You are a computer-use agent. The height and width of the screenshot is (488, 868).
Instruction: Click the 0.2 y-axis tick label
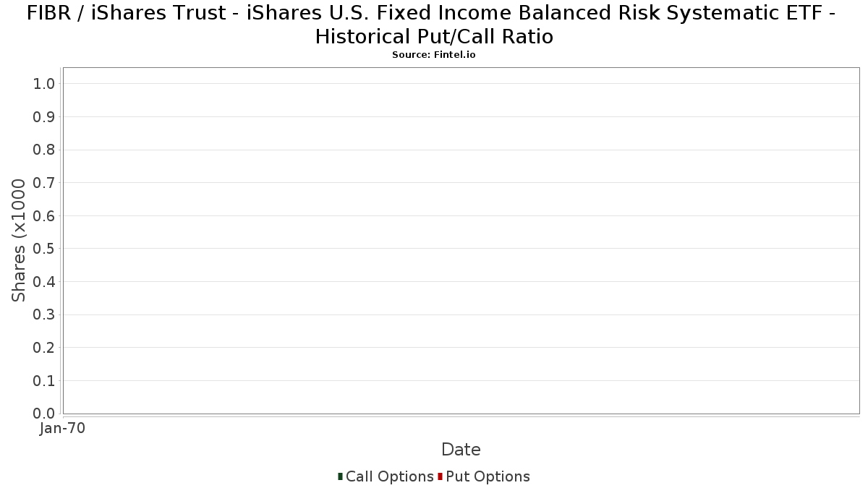pyautogui.click(x=44, y=348)
